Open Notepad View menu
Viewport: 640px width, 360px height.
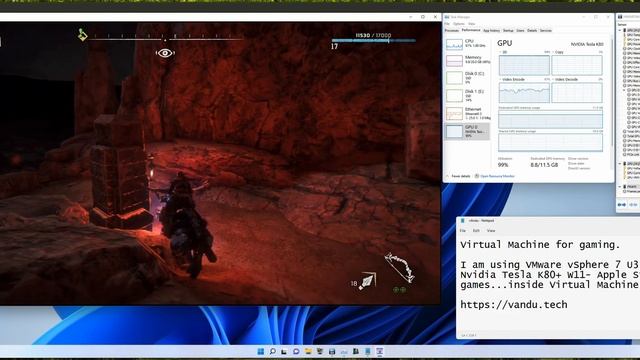coord(491,231)
